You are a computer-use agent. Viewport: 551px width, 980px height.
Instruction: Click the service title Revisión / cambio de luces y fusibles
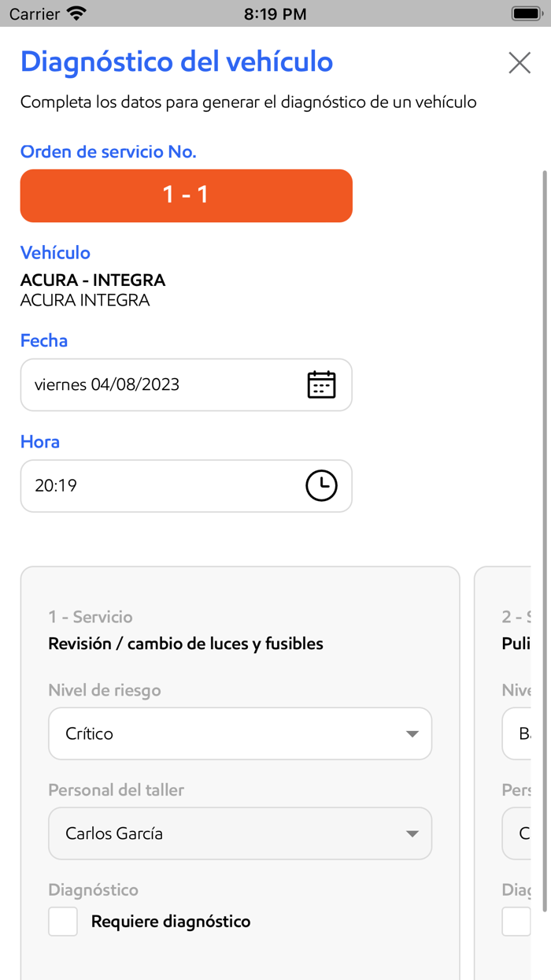(x=186, y=644)
